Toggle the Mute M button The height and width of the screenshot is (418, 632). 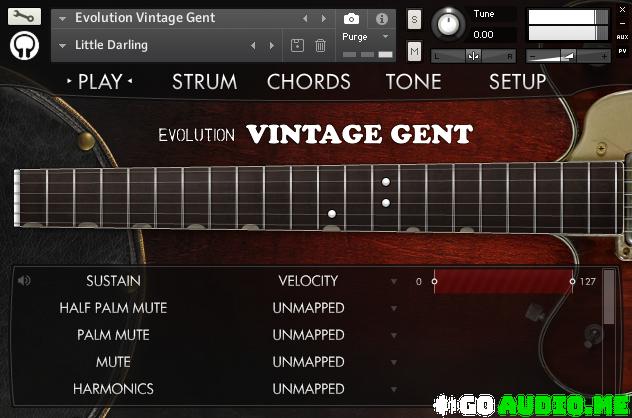tap(414, 51)
